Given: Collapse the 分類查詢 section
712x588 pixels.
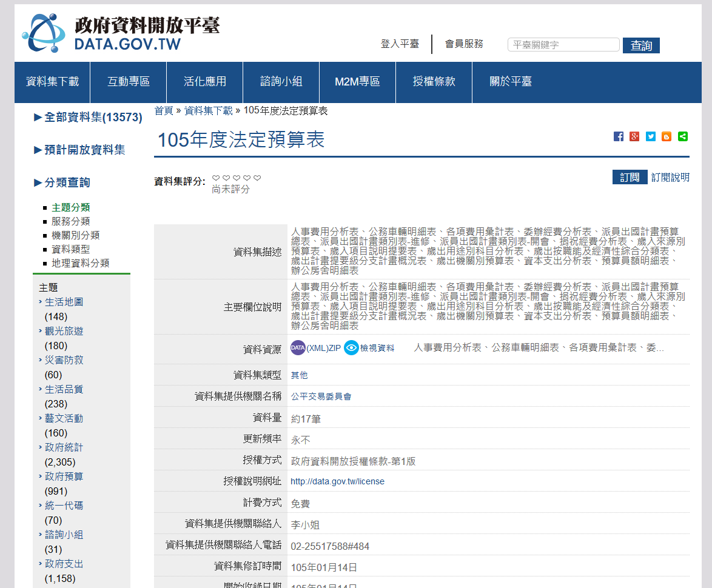Looking at the screenshot, I should click(x=62, y=183).
